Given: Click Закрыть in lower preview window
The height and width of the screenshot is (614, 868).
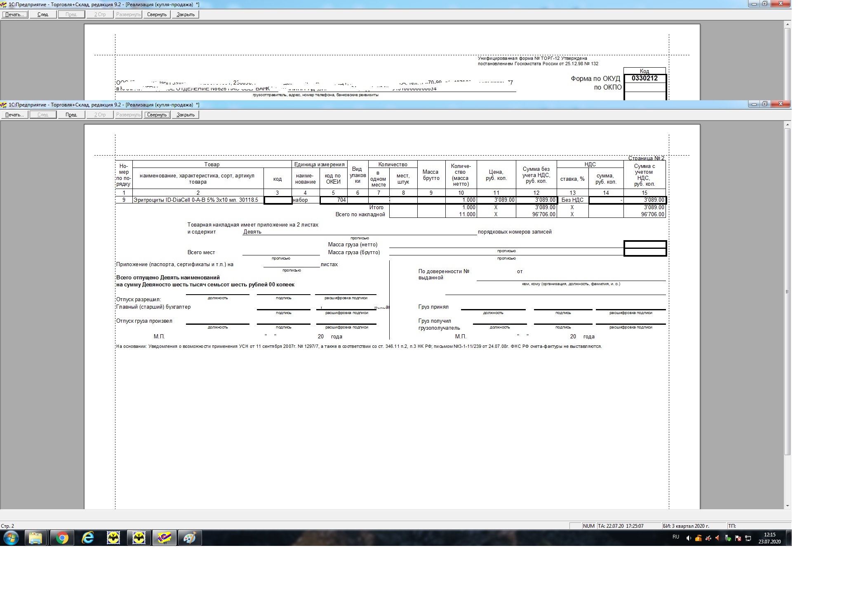Looking at the screenshot, I should 186,115.
